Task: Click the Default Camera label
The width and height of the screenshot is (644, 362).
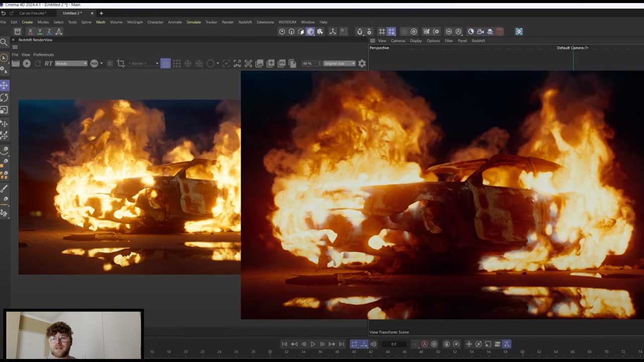Action: point(570,48)
